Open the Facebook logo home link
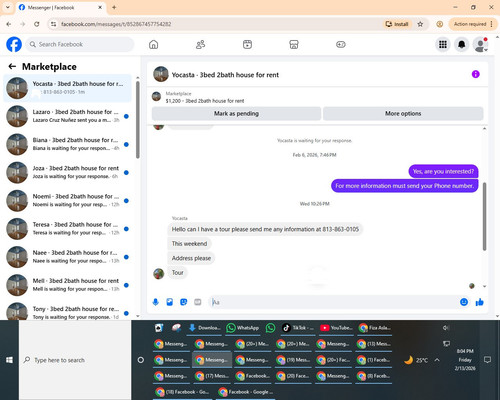 click(x=14, y=44)
